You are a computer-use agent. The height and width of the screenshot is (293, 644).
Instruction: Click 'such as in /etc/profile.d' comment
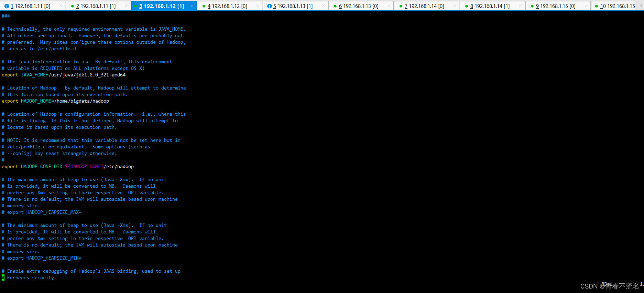tap(39, 49)
